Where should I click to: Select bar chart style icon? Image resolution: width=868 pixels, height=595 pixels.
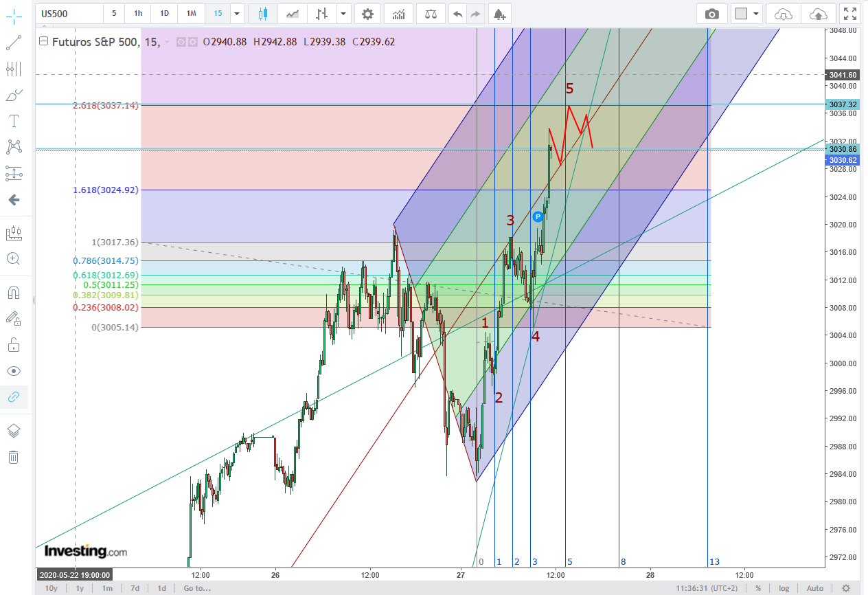[x=322, y=14]
